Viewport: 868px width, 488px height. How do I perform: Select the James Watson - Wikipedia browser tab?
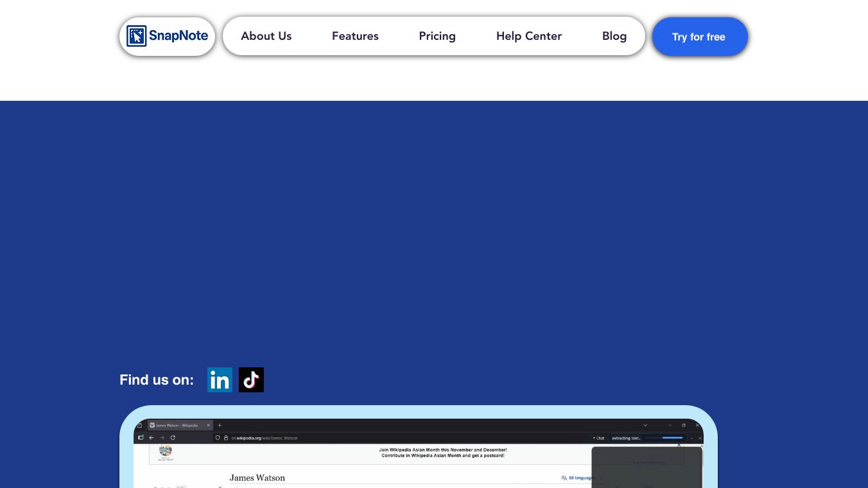pyautogui.click(x=180, y=425)
